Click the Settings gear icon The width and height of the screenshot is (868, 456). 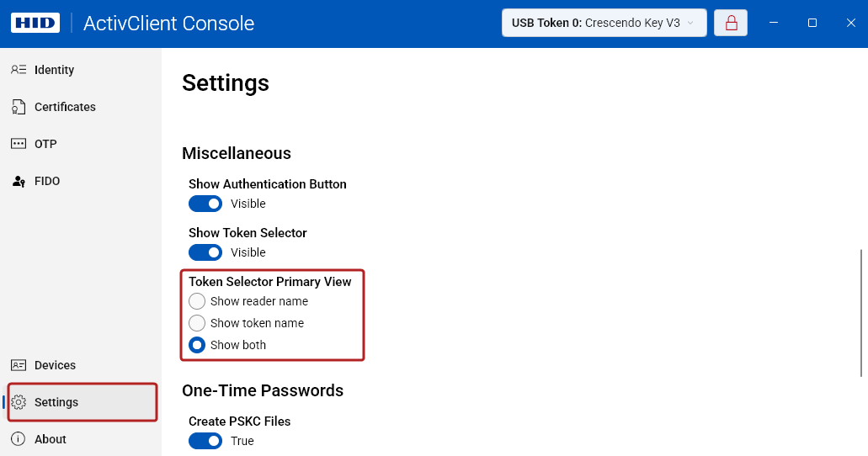click(19, 402)
